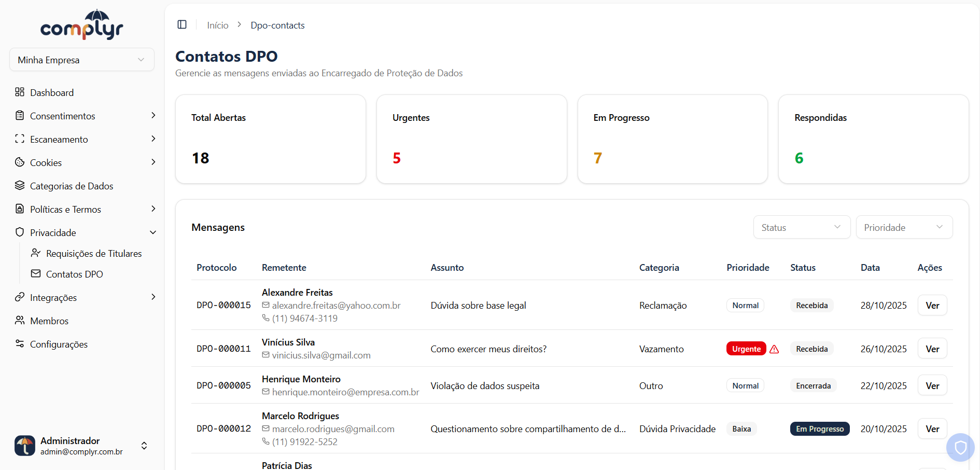
Task: Open the Prioridade filter dropdown
Action: click(904, 227)
